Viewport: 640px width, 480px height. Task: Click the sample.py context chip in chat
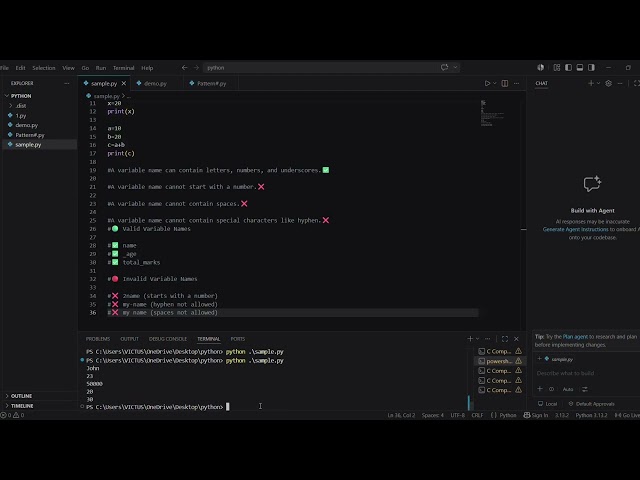(558, 359)
